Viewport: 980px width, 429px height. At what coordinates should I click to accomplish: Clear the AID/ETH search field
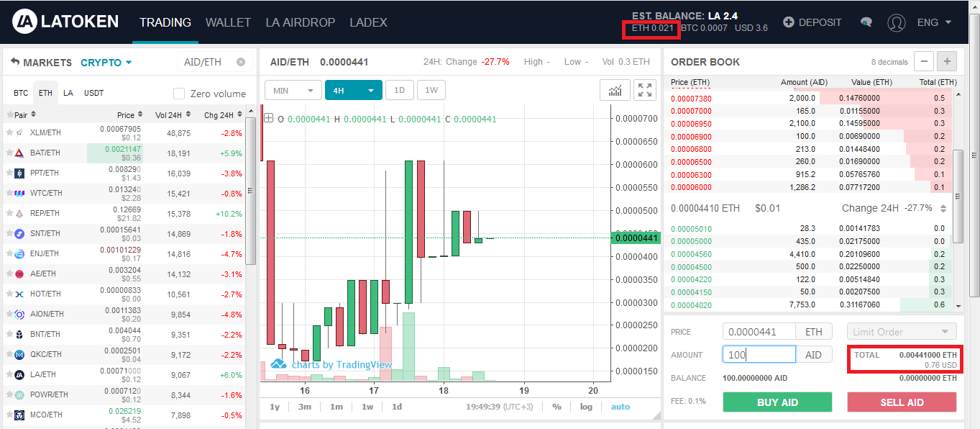[241, 62]
